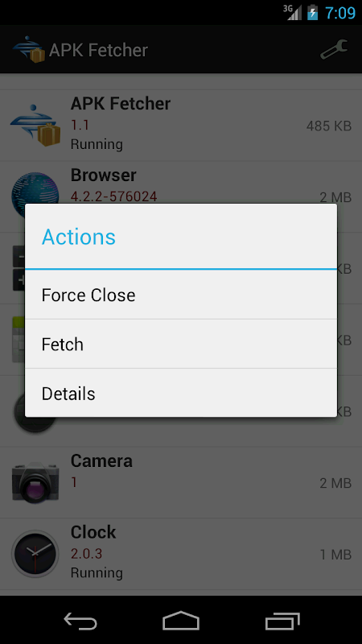
Task: Tap the Android back navigation button
Action: click(x=80, y=621)
